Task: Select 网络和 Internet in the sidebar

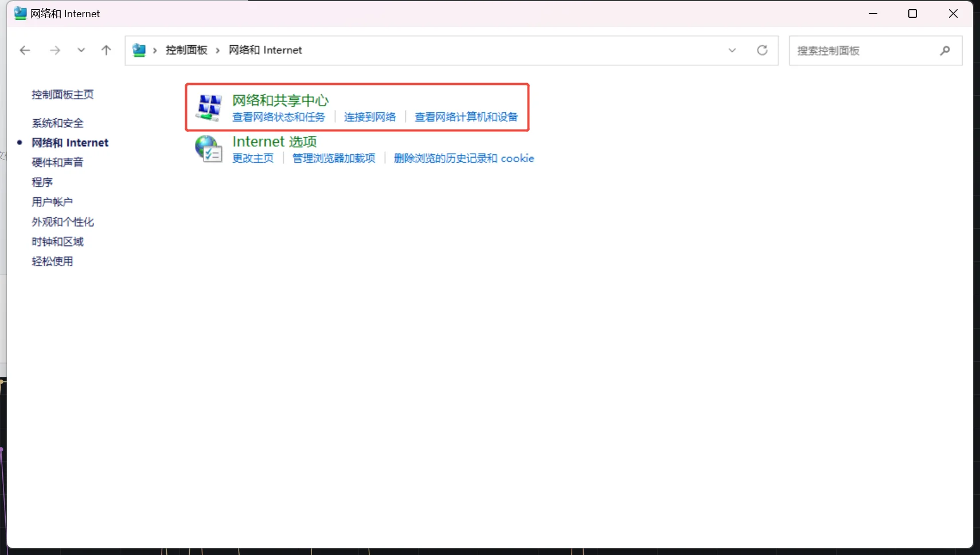Action: [x=70, y=143]
